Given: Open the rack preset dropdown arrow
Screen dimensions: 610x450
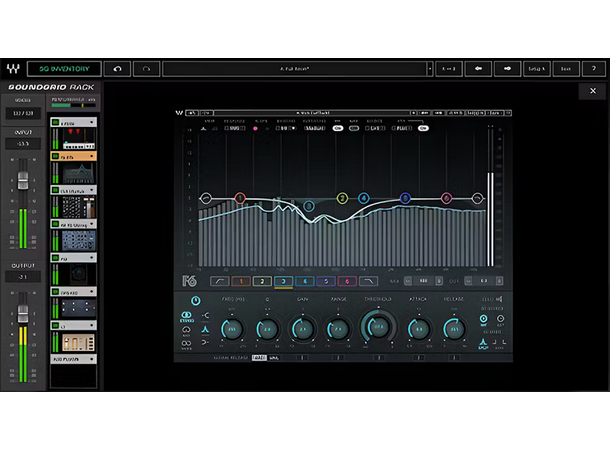Looking at the screenshot, I should click(x=430, y=69).
